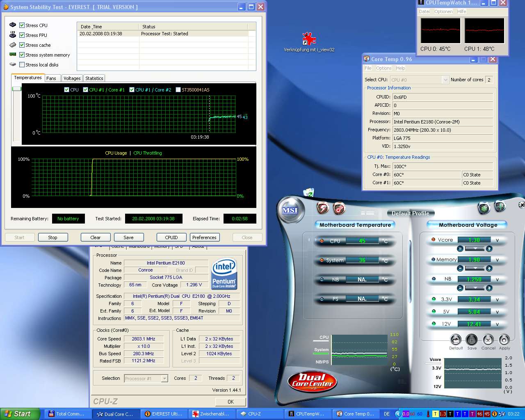The image size is (525, 420).
Task: Click the Save round lock button in Dual Core Center
Action: click(x=472, y=340)
